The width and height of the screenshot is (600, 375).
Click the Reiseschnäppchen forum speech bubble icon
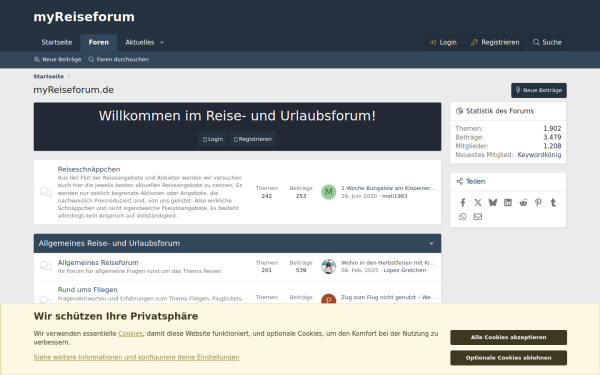pos(46,192)
